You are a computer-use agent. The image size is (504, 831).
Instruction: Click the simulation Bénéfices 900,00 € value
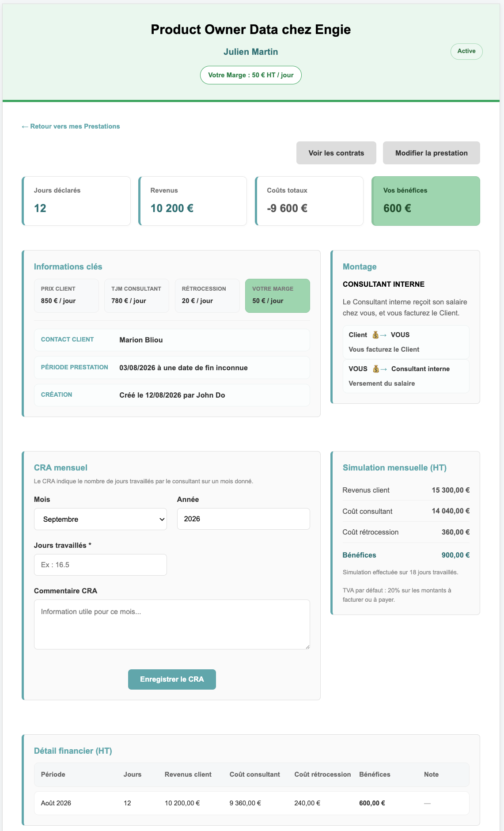[x=455, y=555]
